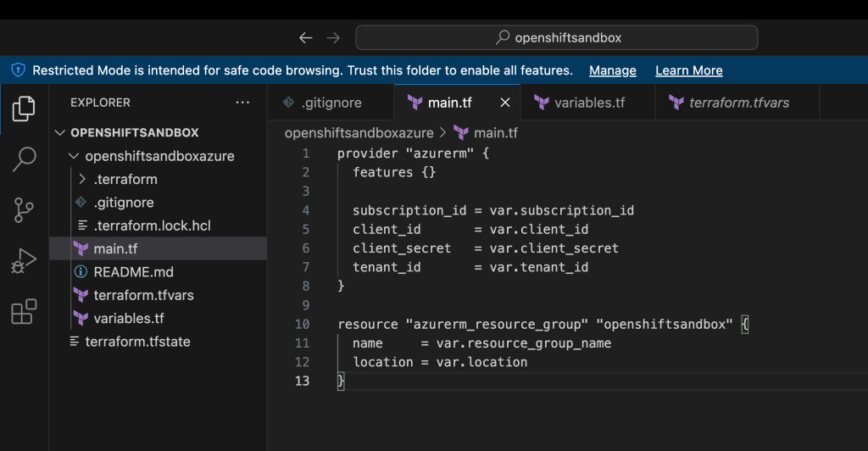
Task: Switch to the terraform.tfvars tab
Action: pos(737,103)
